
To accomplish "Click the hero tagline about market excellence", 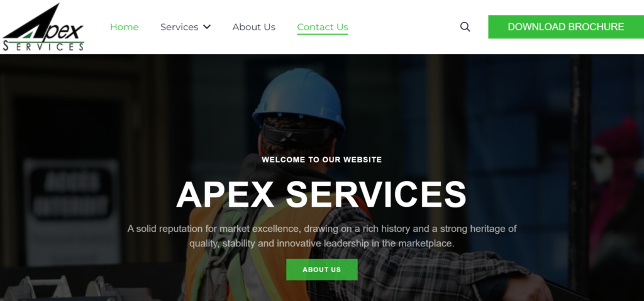I will coord(321,236).
